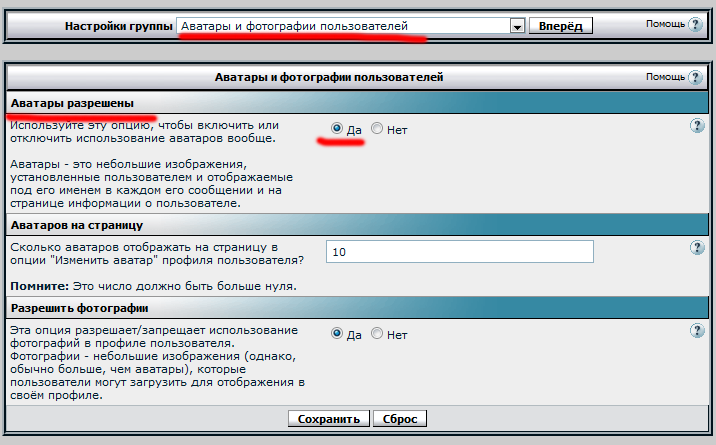
Task: Select Нет for Аватары разрешены
Action: point(377,128)
